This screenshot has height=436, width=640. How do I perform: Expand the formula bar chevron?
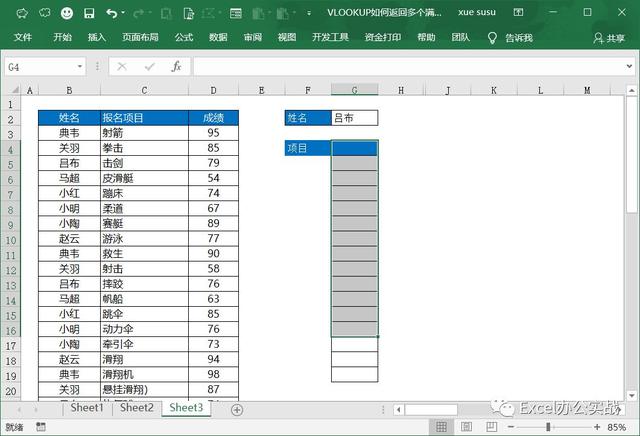pyautogui.click(x=629, y=66)
